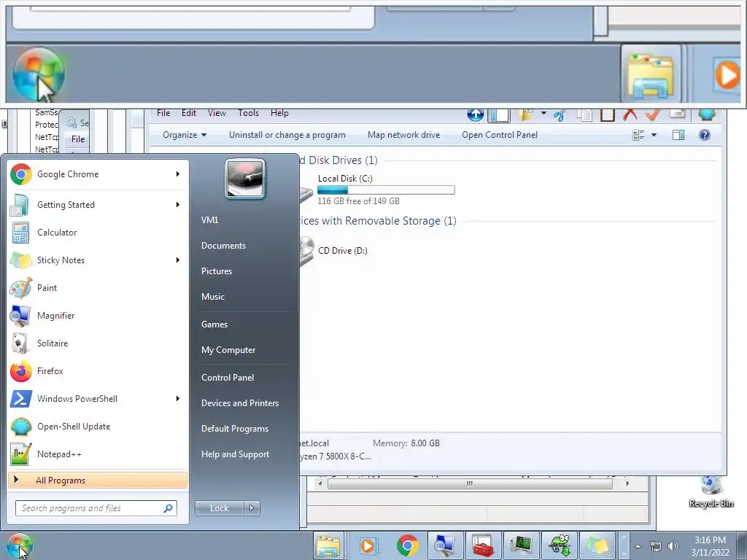Launch Calculator from the Start menu
This screenshot has width=747, height=560.
click(x=97, y=233)
